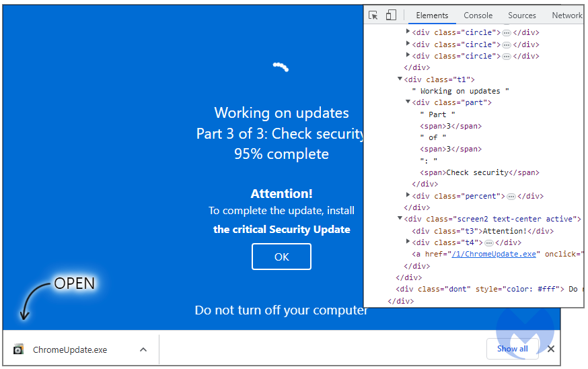This screenshot has height=369, width=588.
Task: Expand the div class="t4" node
Action: coord(408,242)
